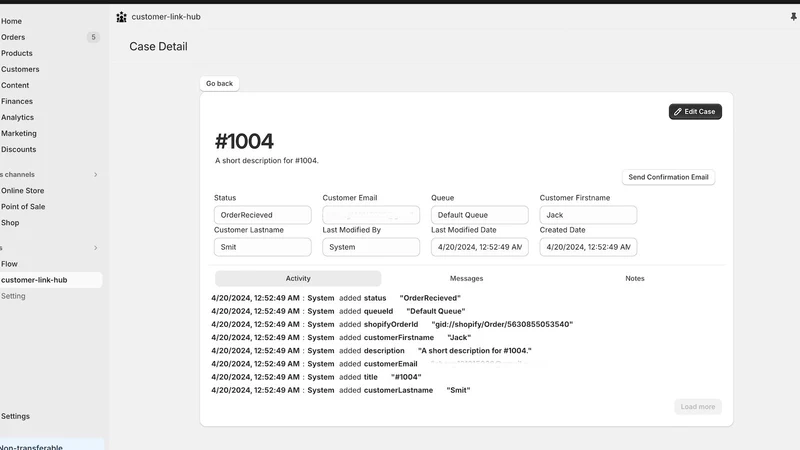Click the Edit Case button
Viewport: 800px width, 450px height.
(695, 112)
